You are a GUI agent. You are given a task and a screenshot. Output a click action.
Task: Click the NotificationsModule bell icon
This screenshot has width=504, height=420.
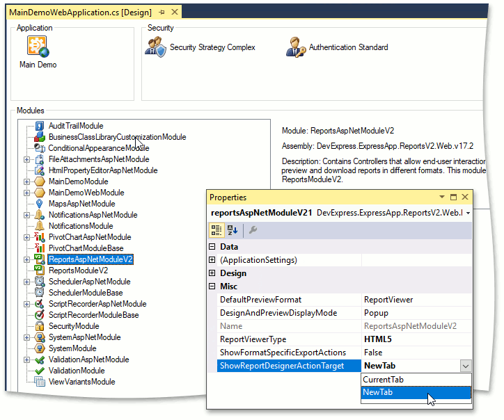tap(40, 226)
